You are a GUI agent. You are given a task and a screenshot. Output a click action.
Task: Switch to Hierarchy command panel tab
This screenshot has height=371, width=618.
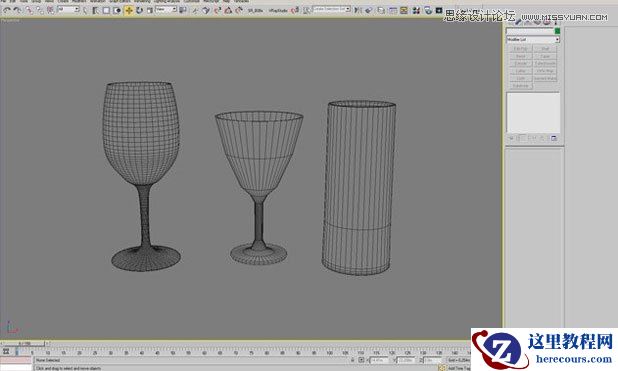528,22
